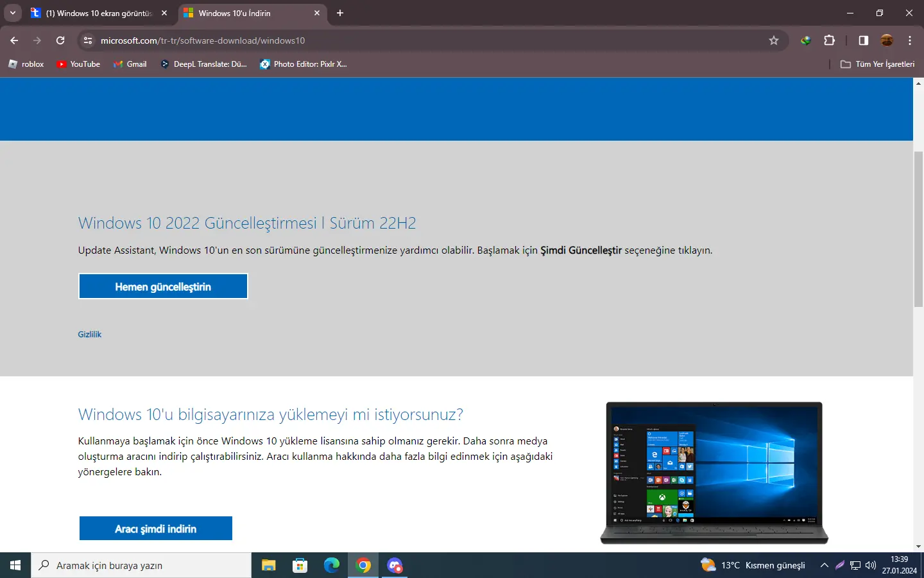Open the Chrome three-dot menu
Screen dimensions: 924x578
[x=910, y=40]
